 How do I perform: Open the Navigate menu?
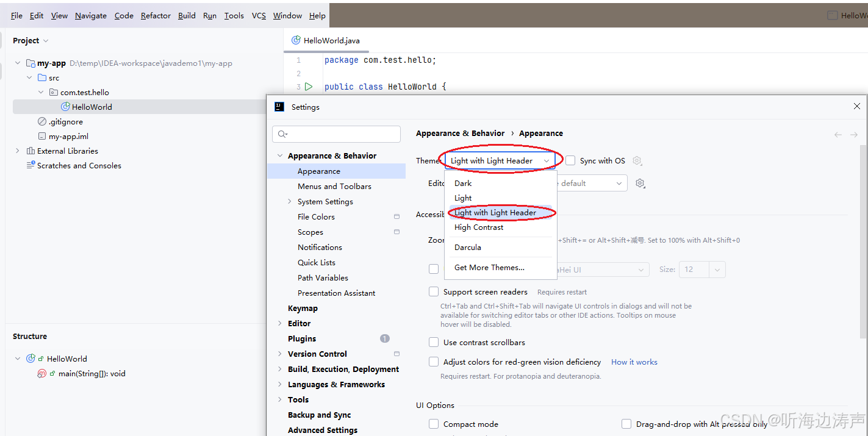(91, 16)
